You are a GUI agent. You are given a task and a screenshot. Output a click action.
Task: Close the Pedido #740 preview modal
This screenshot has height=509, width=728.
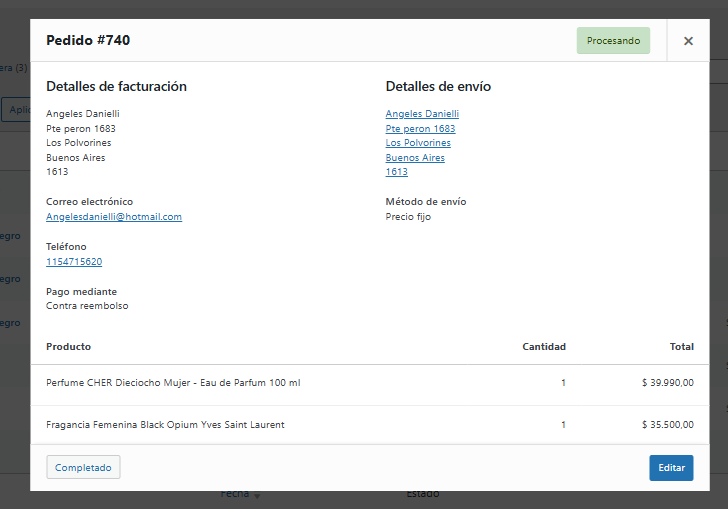click(x=688, y=41)
